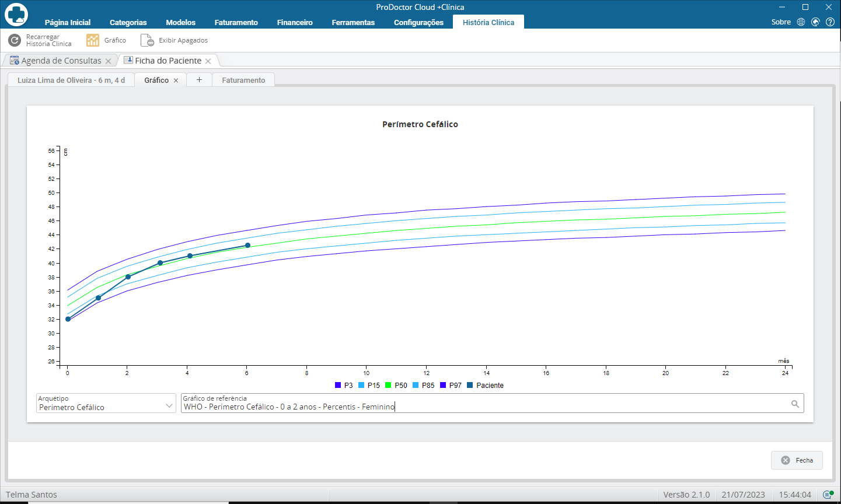Expand the Arquétipo dropdown arrow

pos(169,405)
